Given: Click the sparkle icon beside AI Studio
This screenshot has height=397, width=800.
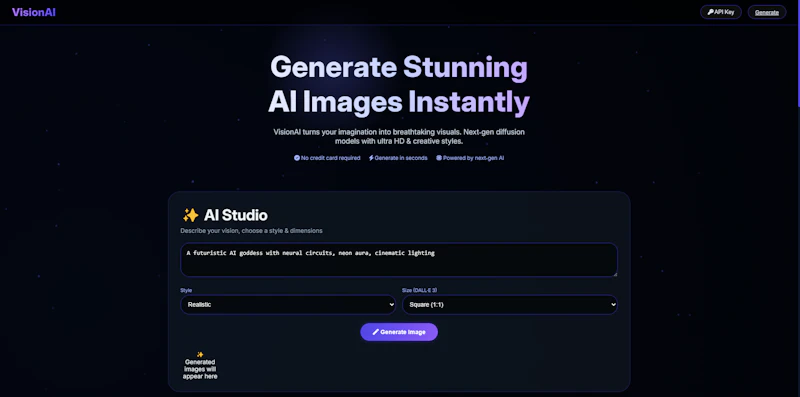Looking at the screenshot, I should [x=190, y=215].
